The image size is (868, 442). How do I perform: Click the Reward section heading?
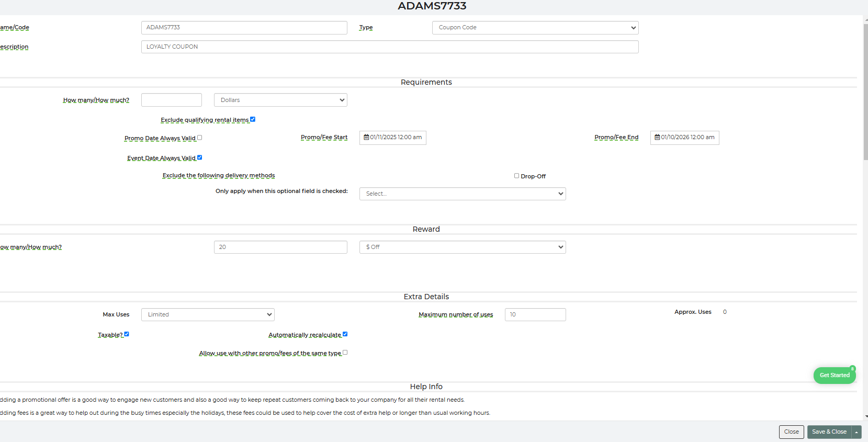coord(426,229)
